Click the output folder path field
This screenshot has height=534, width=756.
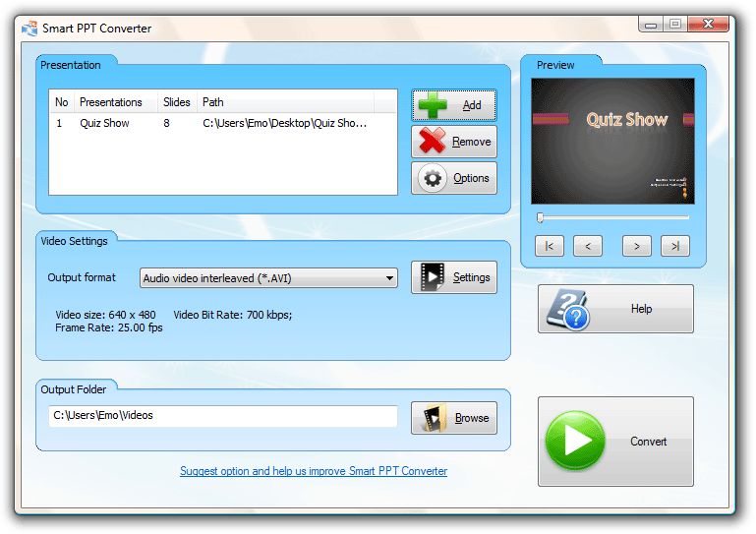[x=223, y=416]
